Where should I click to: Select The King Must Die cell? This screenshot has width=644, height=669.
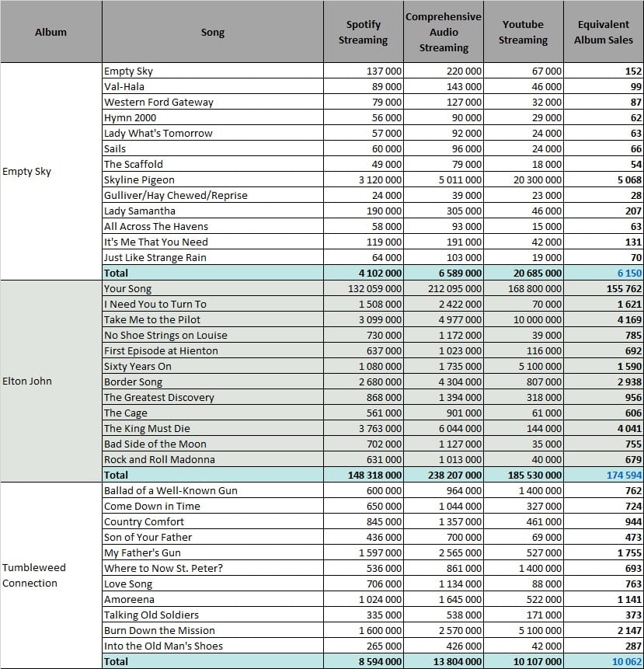(212, 428)
